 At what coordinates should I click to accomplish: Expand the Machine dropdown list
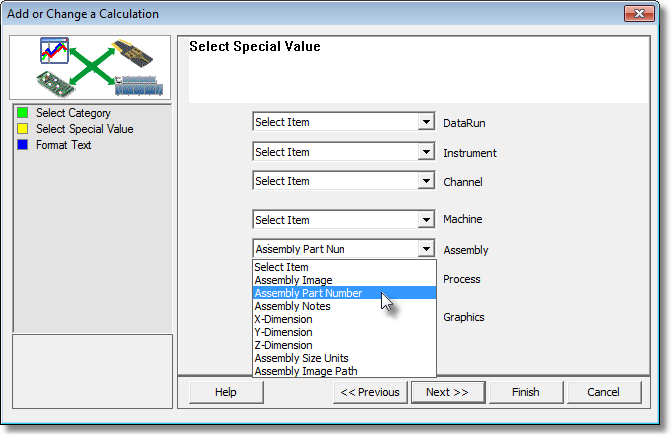click(x=426, y=220)
